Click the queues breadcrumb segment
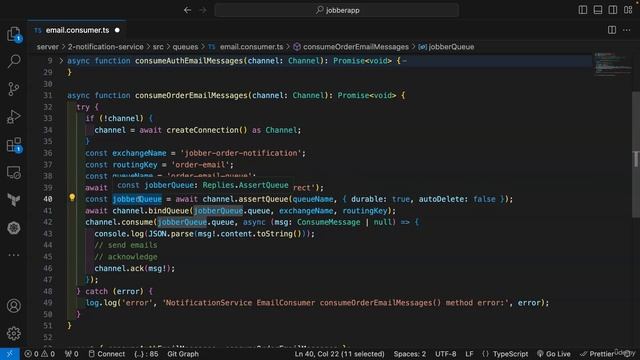 pyautogui.click(x=185, y=47)
